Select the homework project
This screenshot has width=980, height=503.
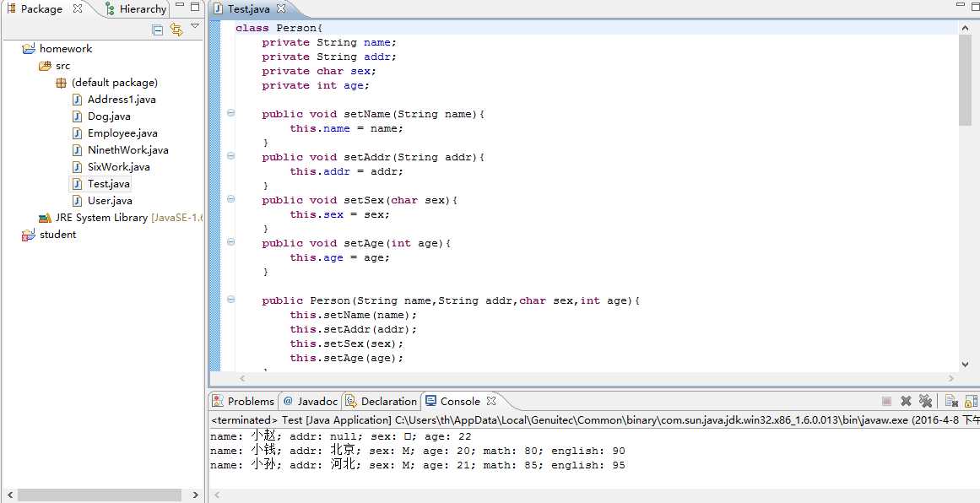pos(66,49)
